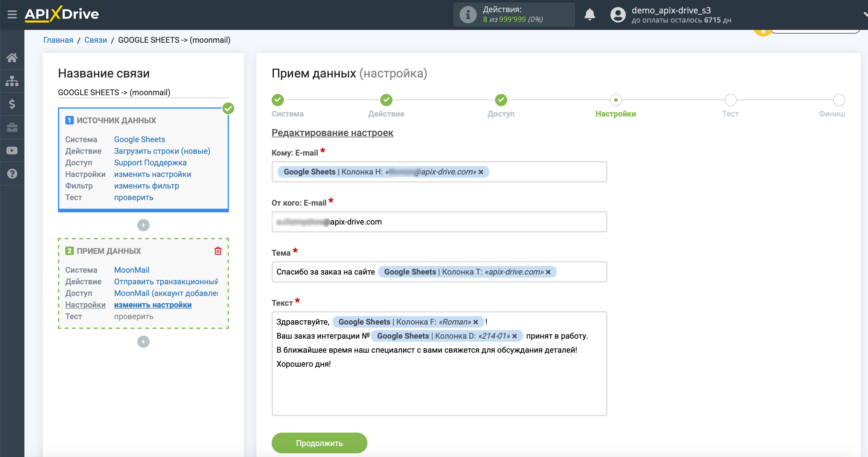
Task: Click source изменить настройки link
Action: coord(153,174)
